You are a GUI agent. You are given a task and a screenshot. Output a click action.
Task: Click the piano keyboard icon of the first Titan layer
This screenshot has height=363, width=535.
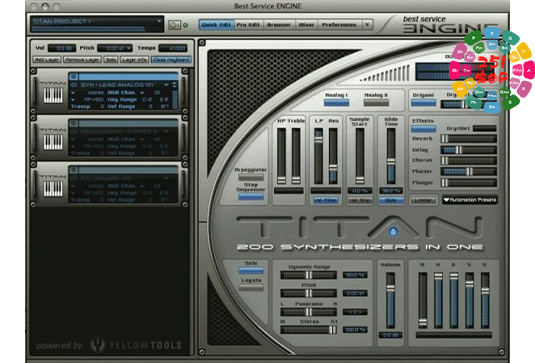point(53,95)
